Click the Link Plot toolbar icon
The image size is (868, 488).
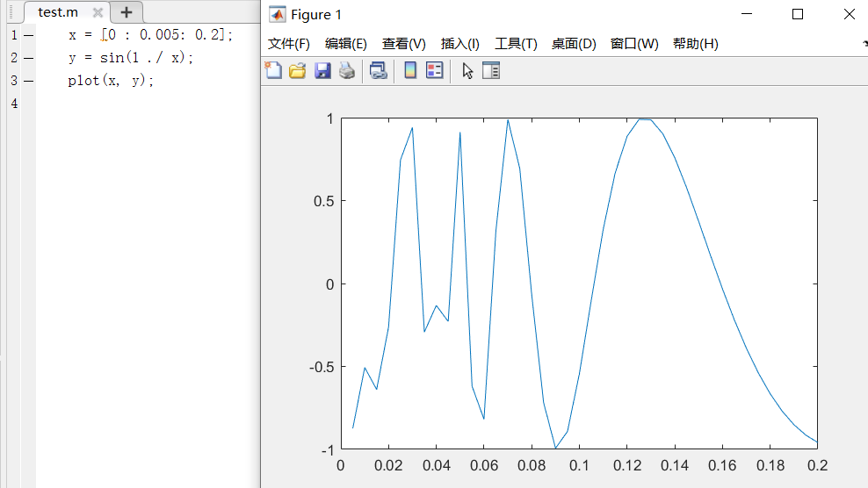378,70
